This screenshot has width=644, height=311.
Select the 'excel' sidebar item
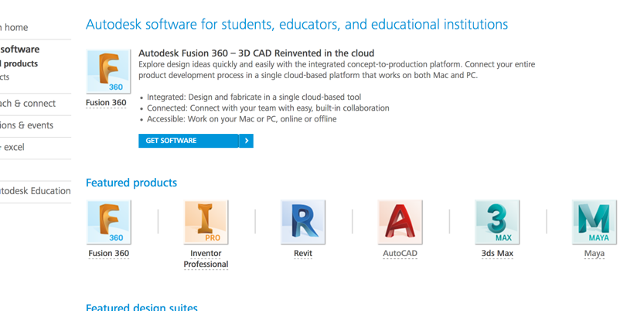[x=12, y=147]
